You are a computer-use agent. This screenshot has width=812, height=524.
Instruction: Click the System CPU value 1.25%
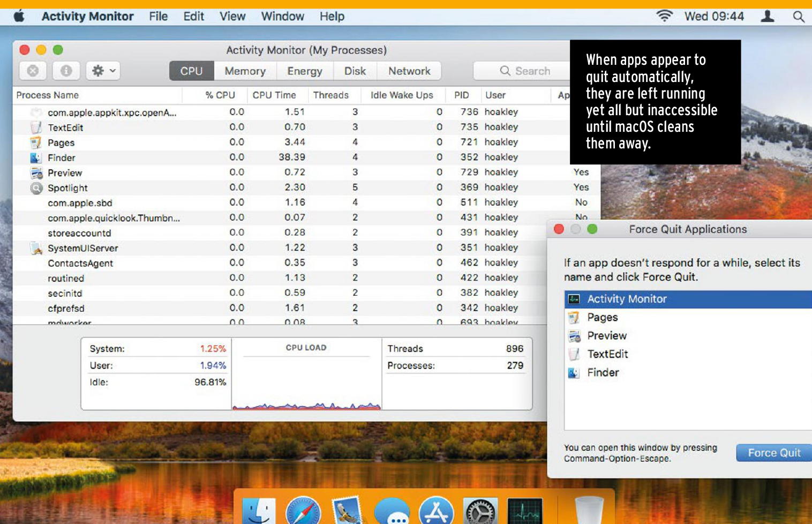click(213, 349)
